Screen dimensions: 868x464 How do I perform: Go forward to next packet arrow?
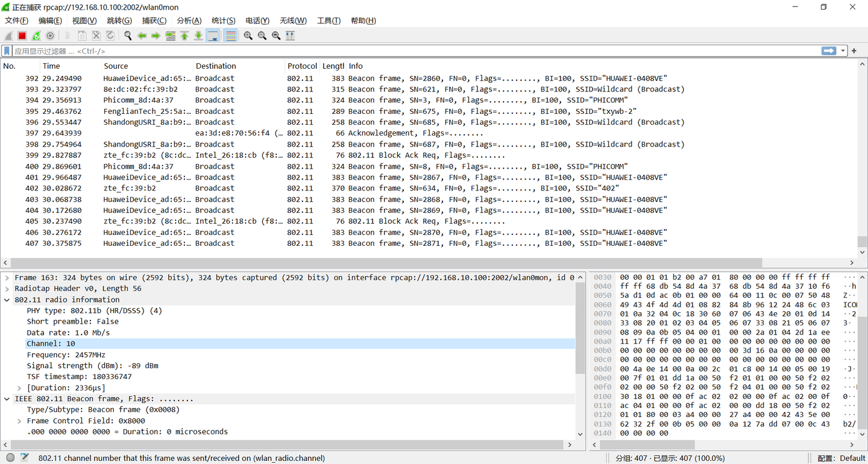(156, 36)
